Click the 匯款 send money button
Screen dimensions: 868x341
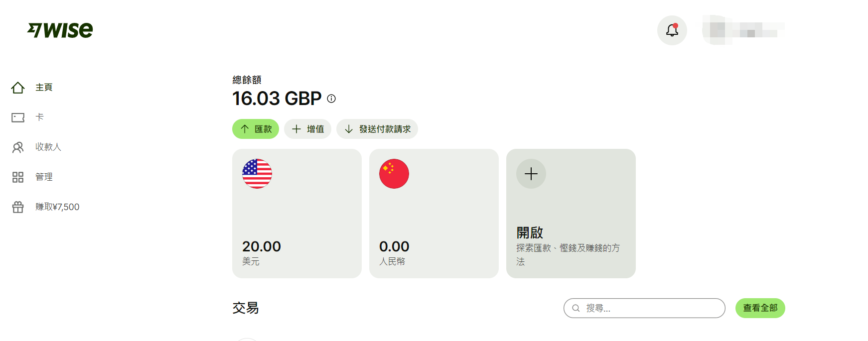(255, 129)
